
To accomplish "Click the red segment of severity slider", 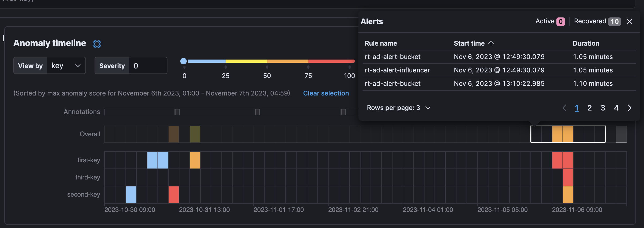I will coord(332,61).
